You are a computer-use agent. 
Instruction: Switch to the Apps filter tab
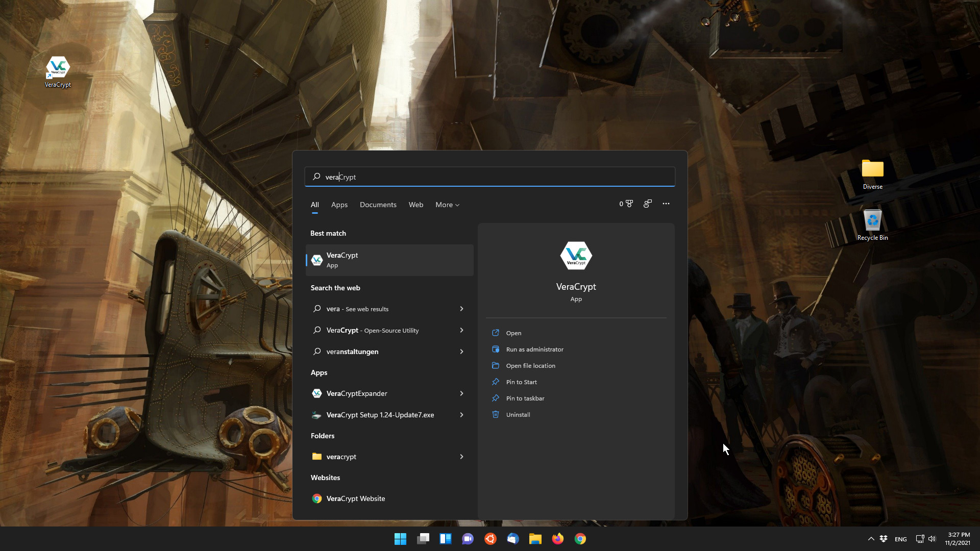point(339,205)
